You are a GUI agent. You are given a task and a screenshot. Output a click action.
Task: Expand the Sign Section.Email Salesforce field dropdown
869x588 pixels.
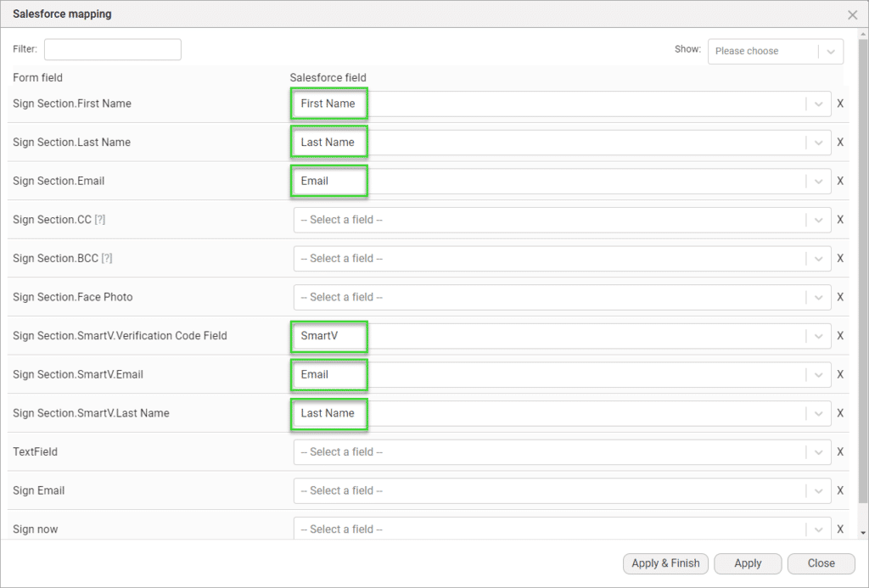818,181
